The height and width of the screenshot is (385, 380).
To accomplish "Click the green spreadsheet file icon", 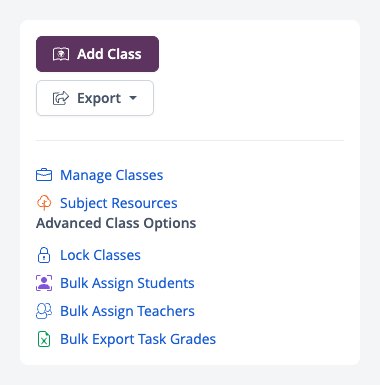I will click(44, 339).
